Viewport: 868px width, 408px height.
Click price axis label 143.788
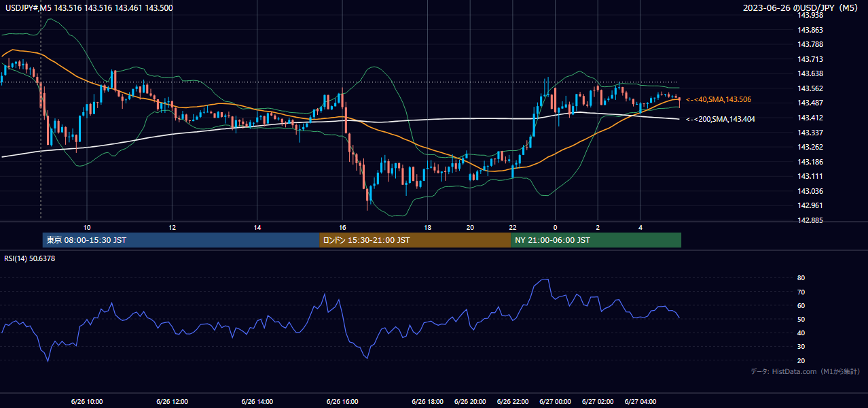(x=812, y=45)
